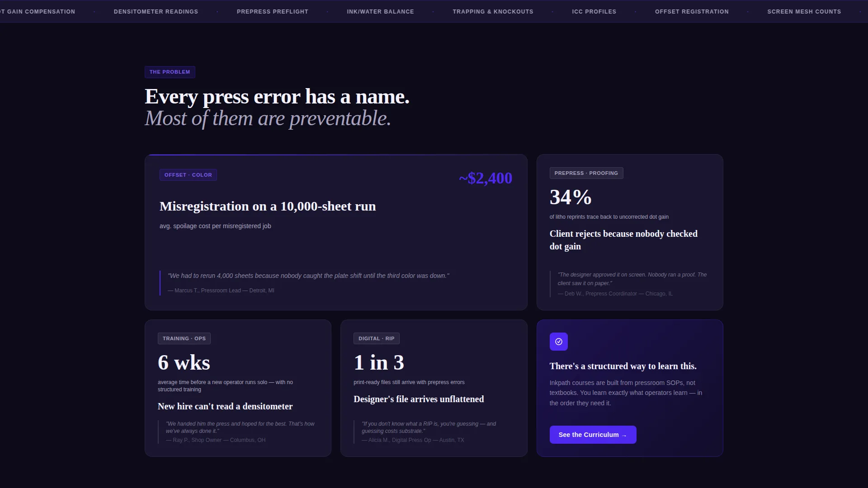Select Screen Mesh Counts in the top ticker
868x488 pixels.
coord(804,11)
